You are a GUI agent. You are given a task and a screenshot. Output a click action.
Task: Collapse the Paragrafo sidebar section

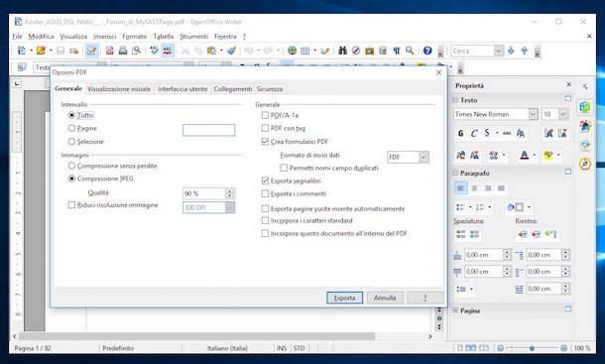(455, 173)
